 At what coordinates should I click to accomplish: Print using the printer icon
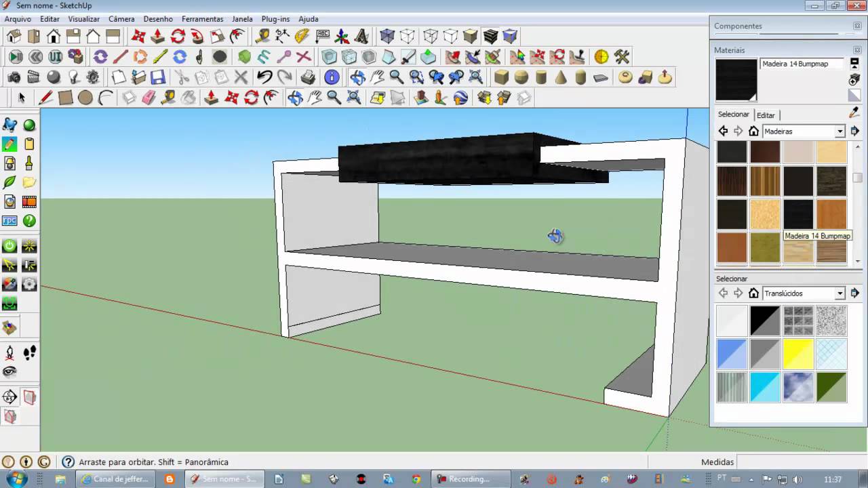coord(308,77)
